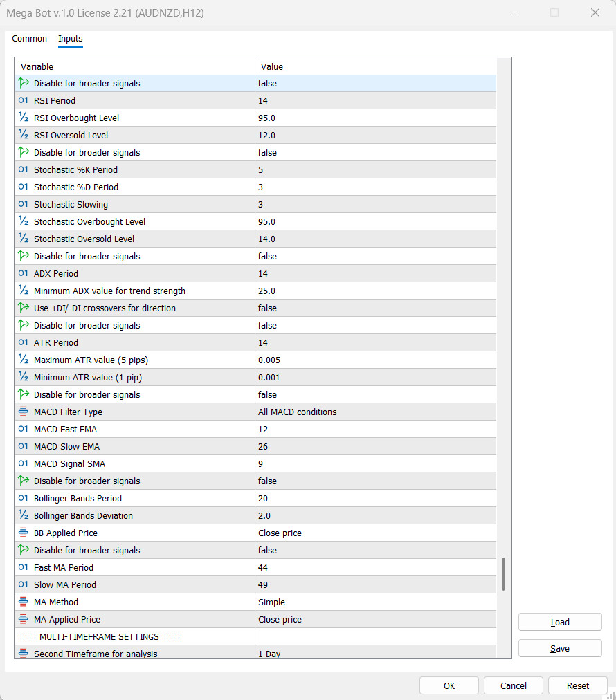616x700 pixels.
Task: Select the MULTI-TIMEFRAME SETTINGS separator row
Action: pos(255,636)
